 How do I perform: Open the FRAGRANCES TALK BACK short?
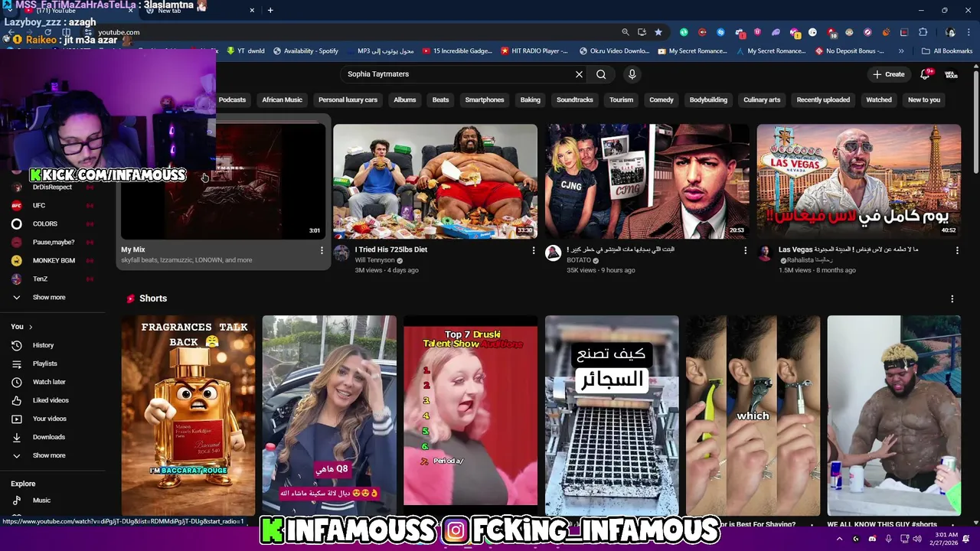tap(188, 415)
